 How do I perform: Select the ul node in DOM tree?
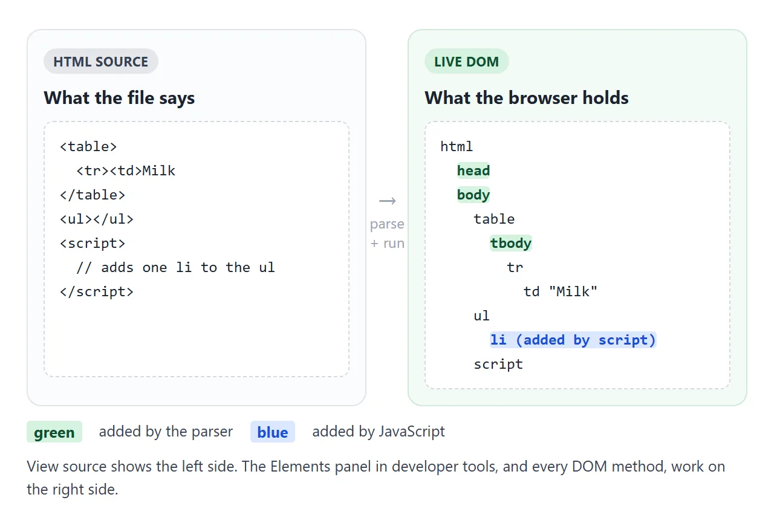click(482, 316)
